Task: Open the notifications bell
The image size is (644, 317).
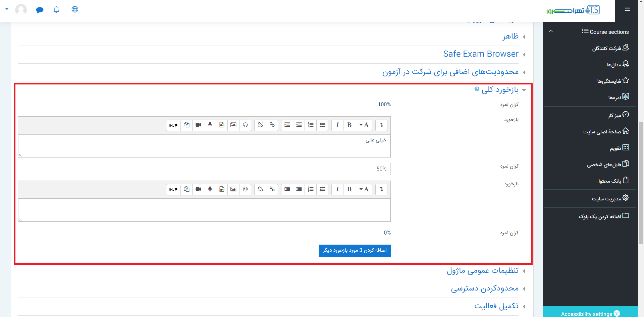Action: click(x=56, y=9)
